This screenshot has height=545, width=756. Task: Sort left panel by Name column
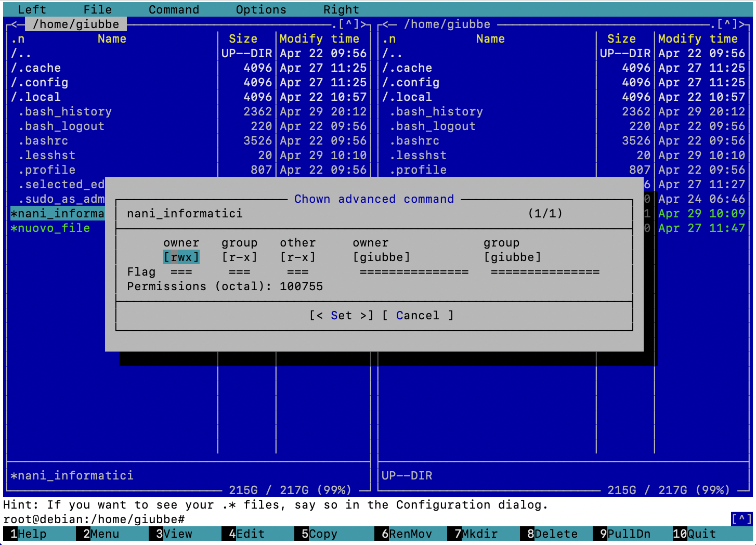[x=112, y=38]
